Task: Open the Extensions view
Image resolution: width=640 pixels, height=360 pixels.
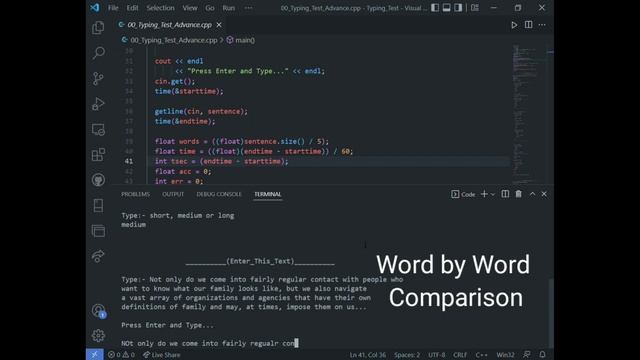Action: pos(98,155)
